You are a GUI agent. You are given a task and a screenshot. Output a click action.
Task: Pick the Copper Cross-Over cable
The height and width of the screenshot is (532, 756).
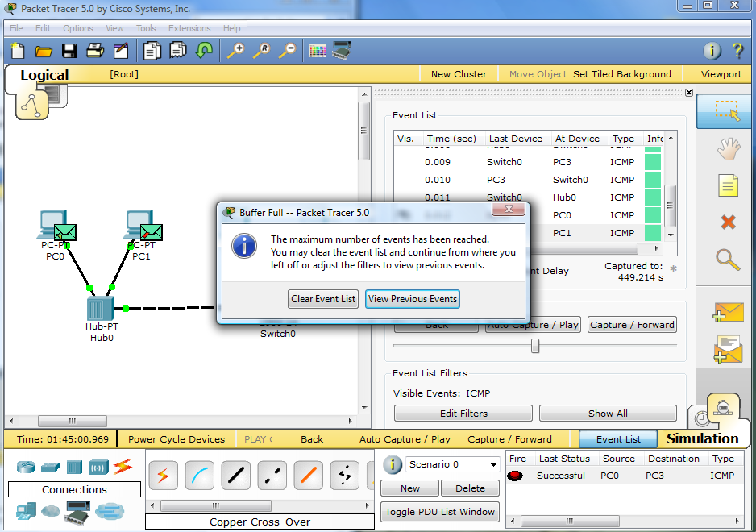272,476
